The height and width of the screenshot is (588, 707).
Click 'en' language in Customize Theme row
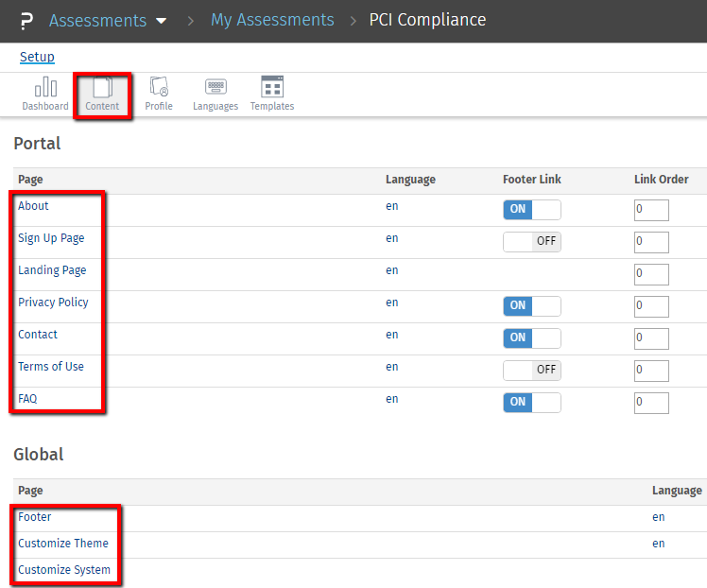[658, 544]
